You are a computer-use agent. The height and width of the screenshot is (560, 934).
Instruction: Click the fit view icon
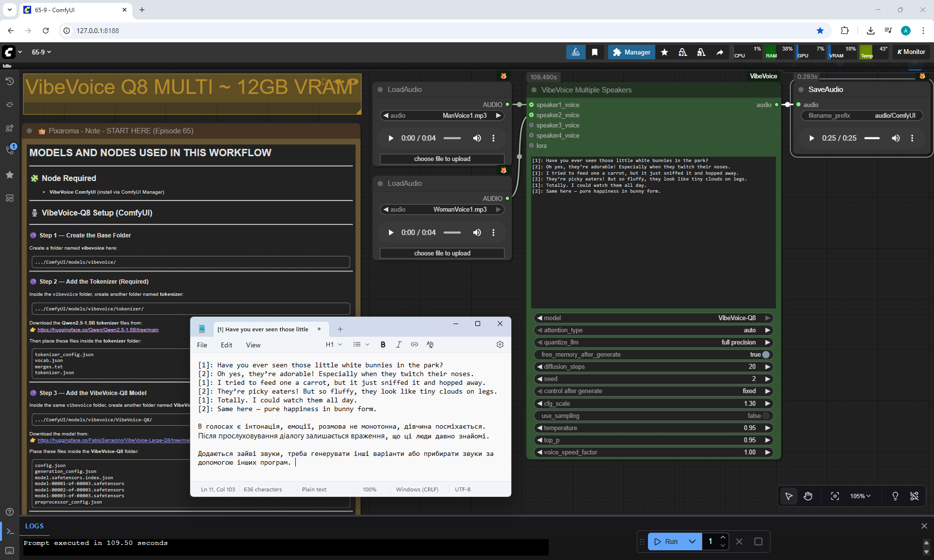(x=835, y=496)
